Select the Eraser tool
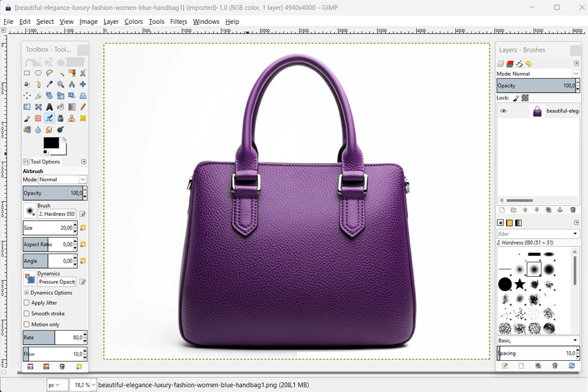The height and width of the screenshot is (392, 588). point(38,119)
